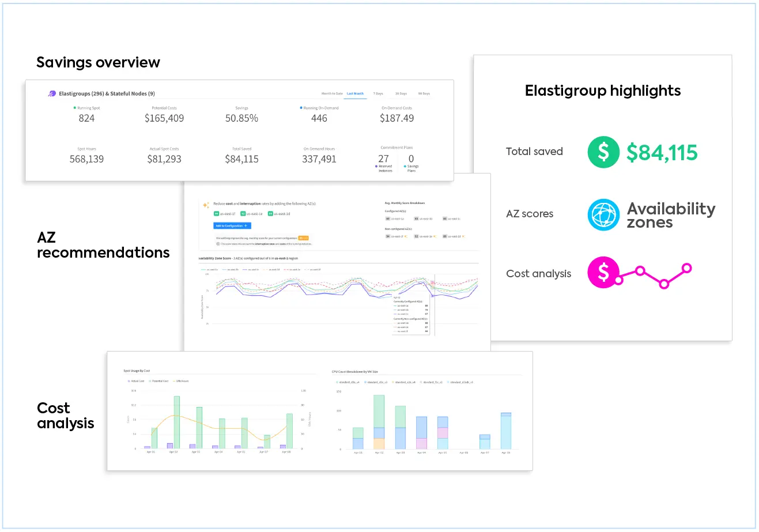
Task: Toggle VMs Hours legend in Spot Usage chart
Action: pyautogui.click(x=181, y=381)
